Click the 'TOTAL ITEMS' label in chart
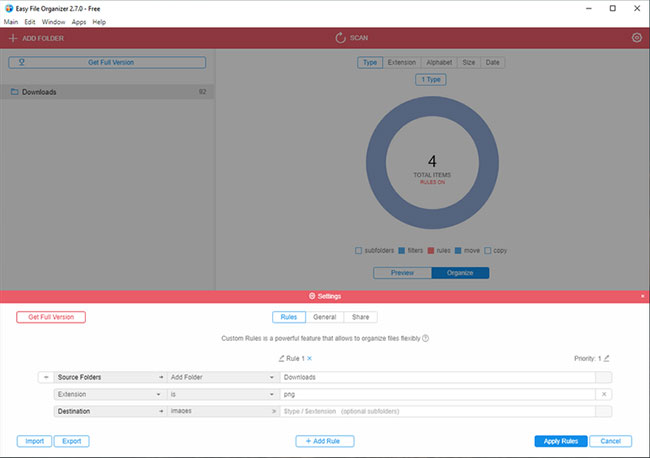 coord(432,175)
